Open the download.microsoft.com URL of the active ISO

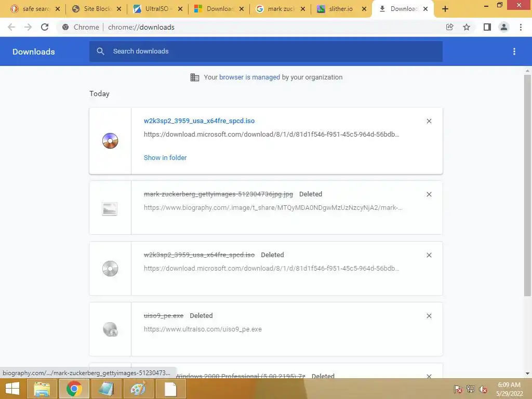pyautogui.click(x=271, y=135)
